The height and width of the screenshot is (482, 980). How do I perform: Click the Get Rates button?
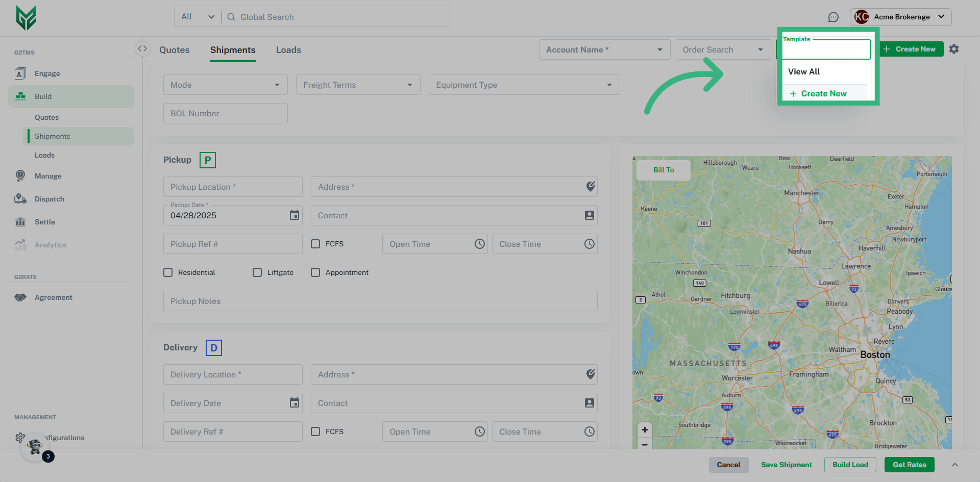pyautogui.click(x=909, y=465)
